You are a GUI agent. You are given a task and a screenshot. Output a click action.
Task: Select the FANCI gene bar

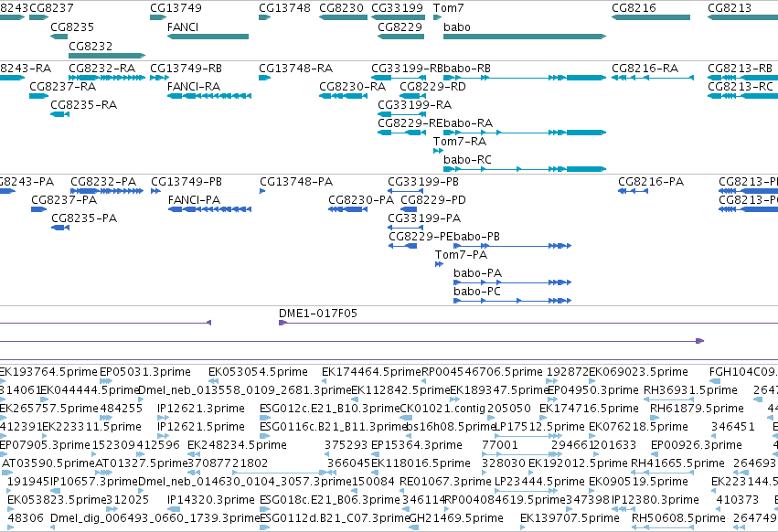click(x=208, y=37)
